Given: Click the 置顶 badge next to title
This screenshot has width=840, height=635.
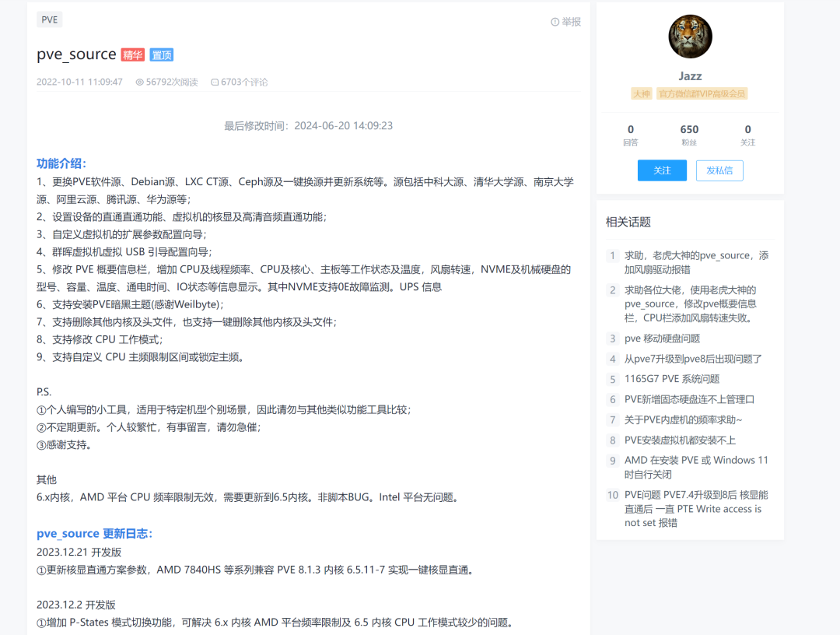Looking at the screenshot, I should 161,54.
